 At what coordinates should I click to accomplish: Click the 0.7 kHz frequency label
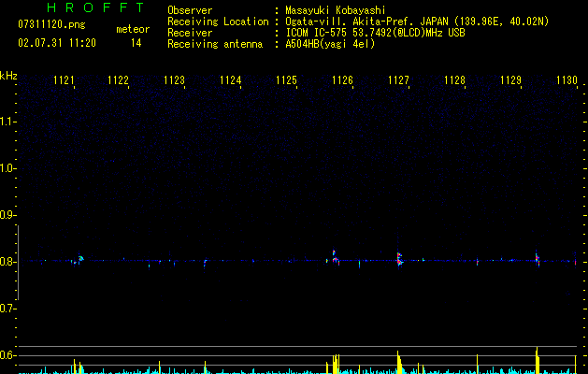7,309
